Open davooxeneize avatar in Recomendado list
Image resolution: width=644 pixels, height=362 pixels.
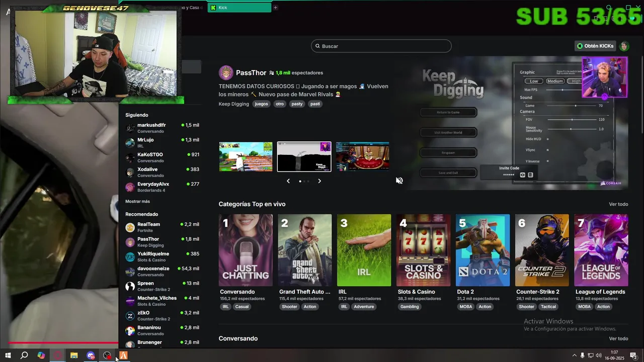coord(130,271)
